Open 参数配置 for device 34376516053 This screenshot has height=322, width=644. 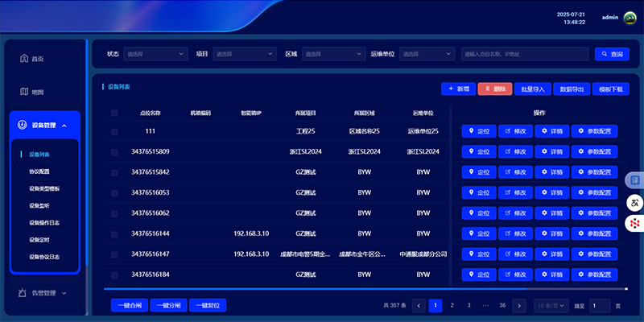click(594, 193)
